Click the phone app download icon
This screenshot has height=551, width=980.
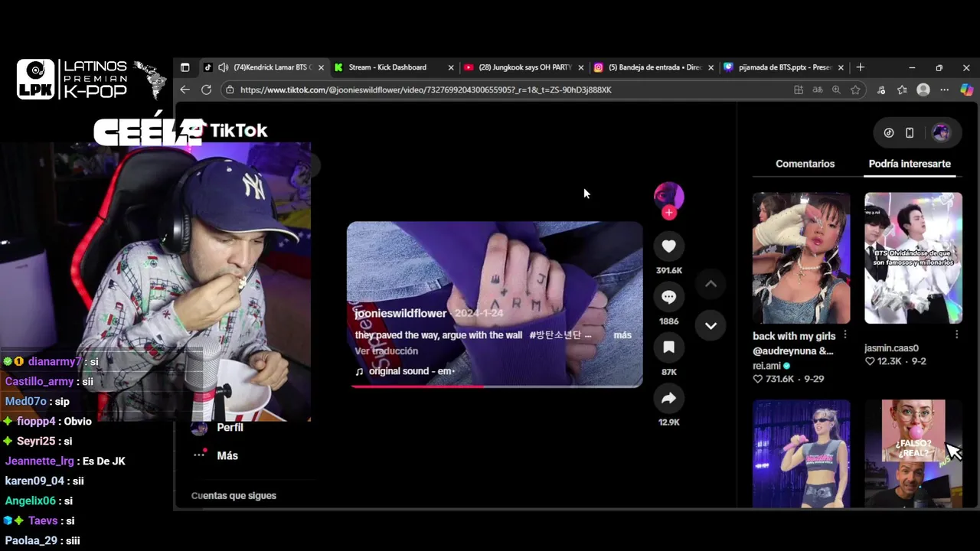point(910,132)
